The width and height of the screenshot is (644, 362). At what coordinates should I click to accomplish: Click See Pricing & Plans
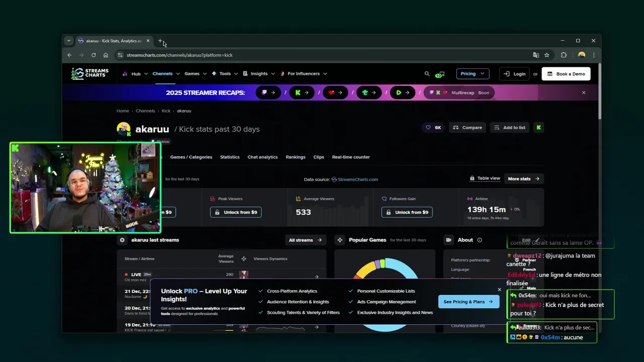click(468, 302)
